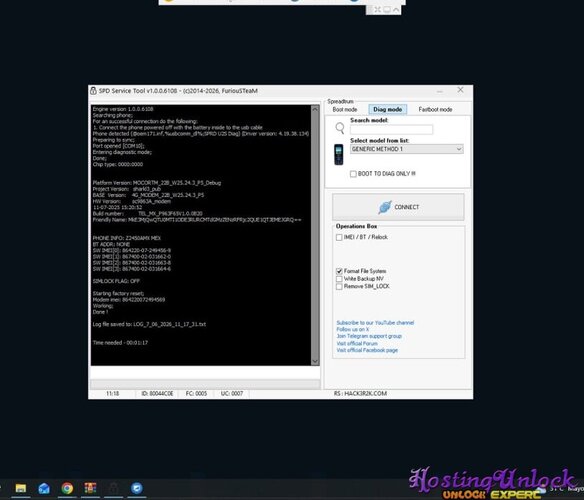Check the Remove SIM_LOCK option
The image size is (584, 500).
click(339, 287)
